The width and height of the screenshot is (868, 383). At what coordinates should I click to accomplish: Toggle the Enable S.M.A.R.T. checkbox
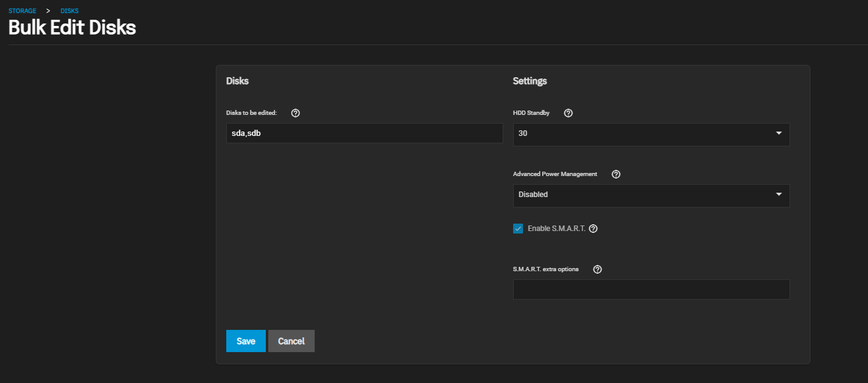pos(518,229)
